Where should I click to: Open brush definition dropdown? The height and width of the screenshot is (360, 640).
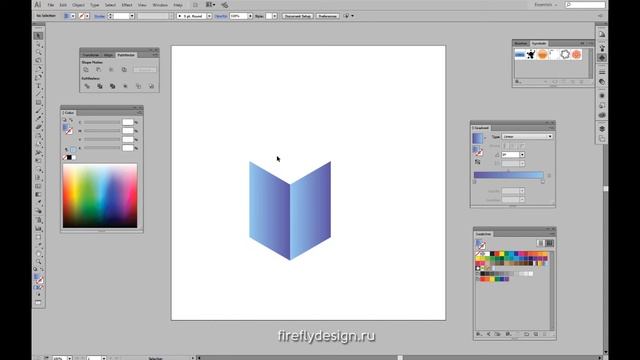pos(209,16)
